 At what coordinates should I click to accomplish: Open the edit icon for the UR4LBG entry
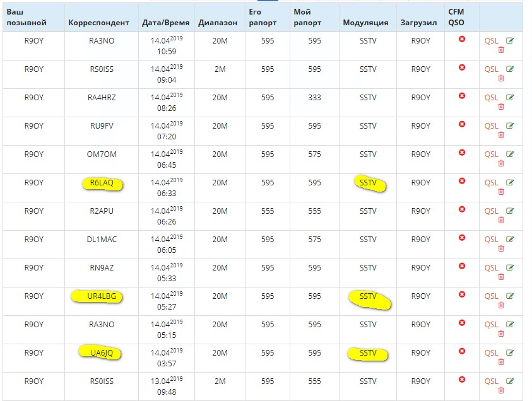(x=510, y=296)
